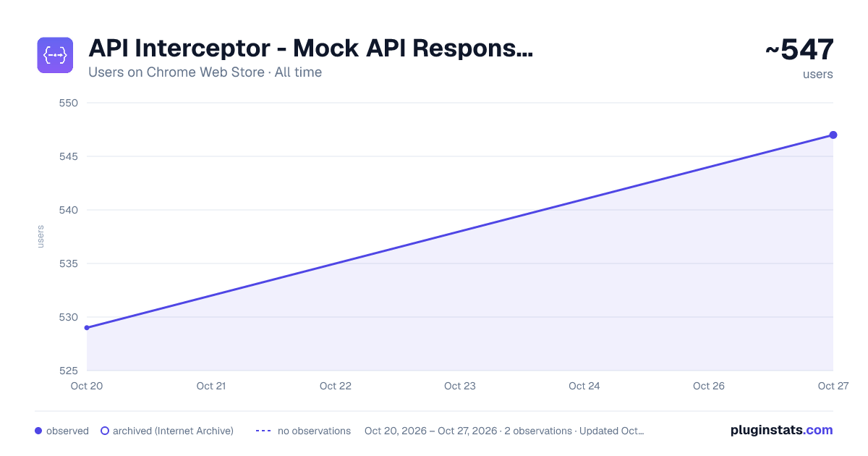Viewport: 868px width, 456px height.
Task: Click the Oct 23 x-axis label
Action: click(x=460, y=386)
